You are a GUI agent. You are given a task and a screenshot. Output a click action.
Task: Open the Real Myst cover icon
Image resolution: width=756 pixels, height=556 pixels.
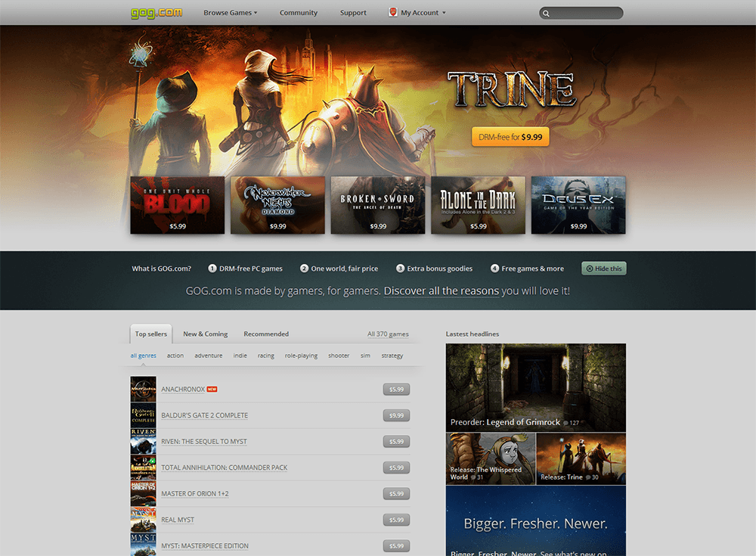coord(143,520)
